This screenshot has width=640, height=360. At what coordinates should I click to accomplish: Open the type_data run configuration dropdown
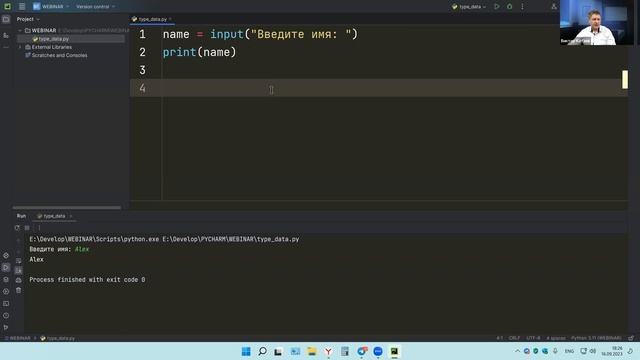click(469, 7)
